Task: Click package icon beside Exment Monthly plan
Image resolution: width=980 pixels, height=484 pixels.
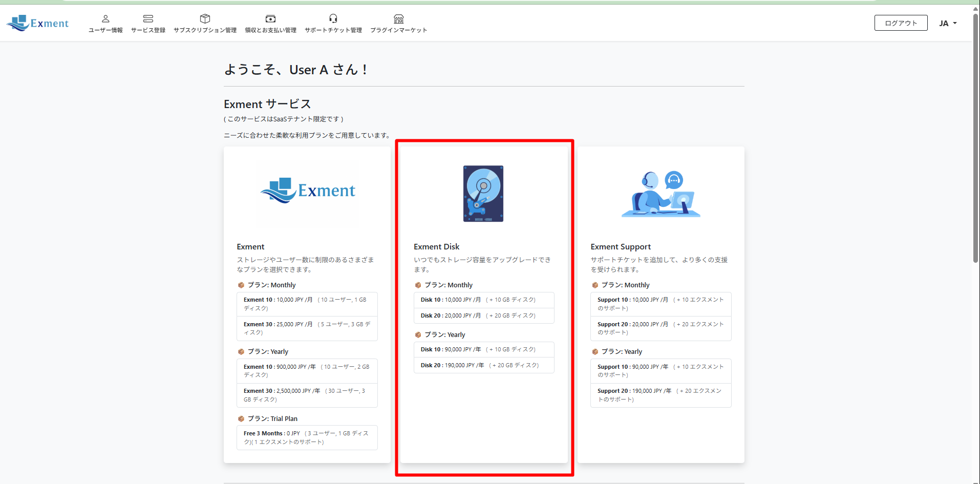Action: (x=241, y=285)
